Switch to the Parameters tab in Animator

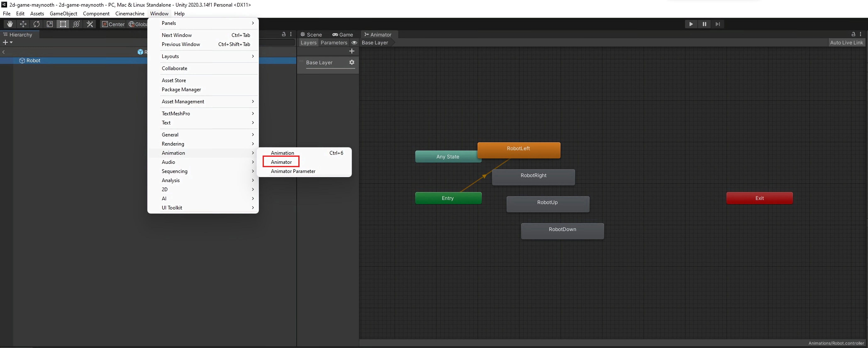334,43
